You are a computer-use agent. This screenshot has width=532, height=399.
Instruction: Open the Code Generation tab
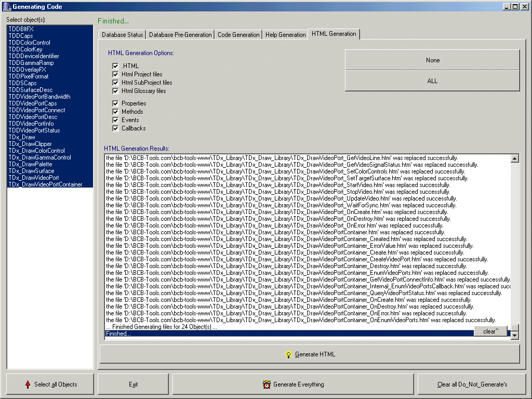[238, 35]
